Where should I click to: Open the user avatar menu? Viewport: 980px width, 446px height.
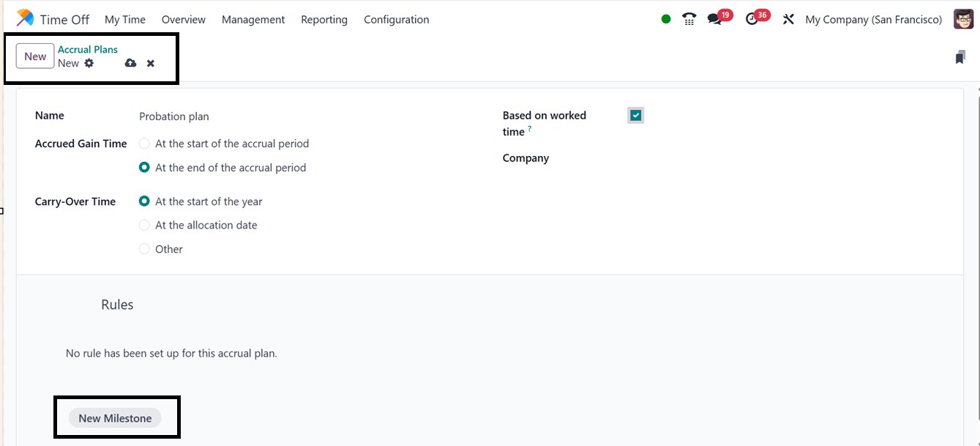click(963, 20)
